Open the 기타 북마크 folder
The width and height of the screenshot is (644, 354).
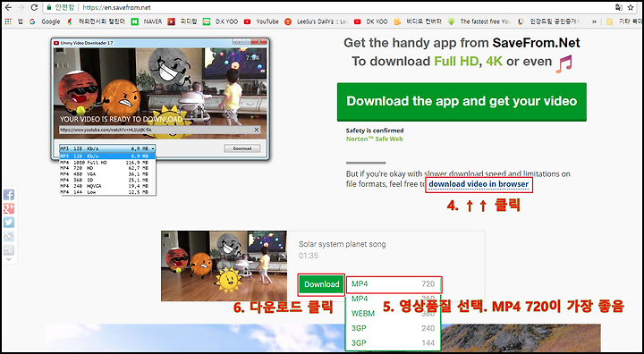coord(623,21)
